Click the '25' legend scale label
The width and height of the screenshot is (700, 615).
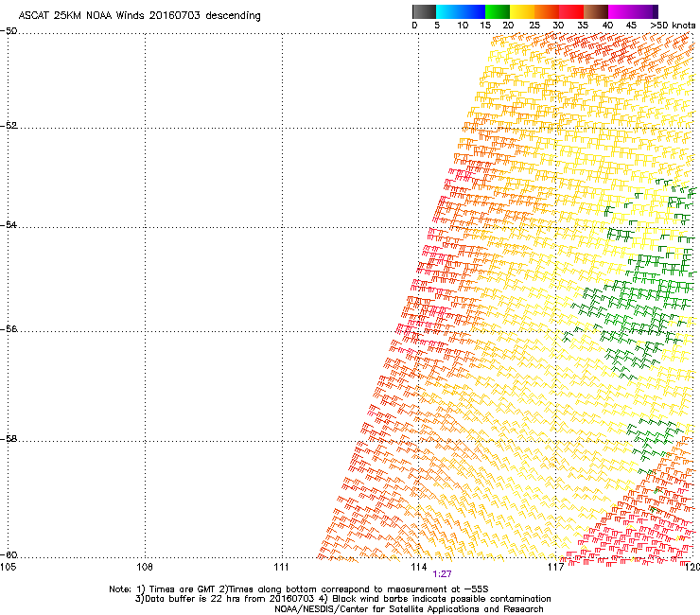(534, 26)
